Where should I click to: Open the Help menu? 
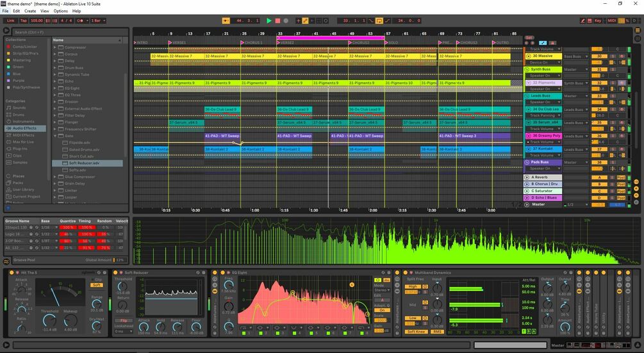pos(76,11)
